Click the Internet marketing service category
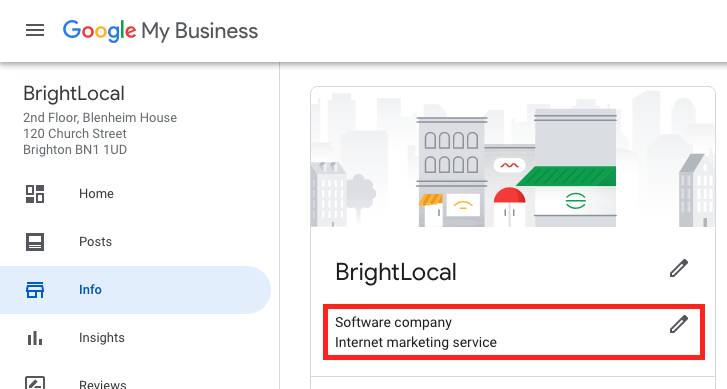Image resolution: width=727 pixels, height=389 pixels. 415,343
